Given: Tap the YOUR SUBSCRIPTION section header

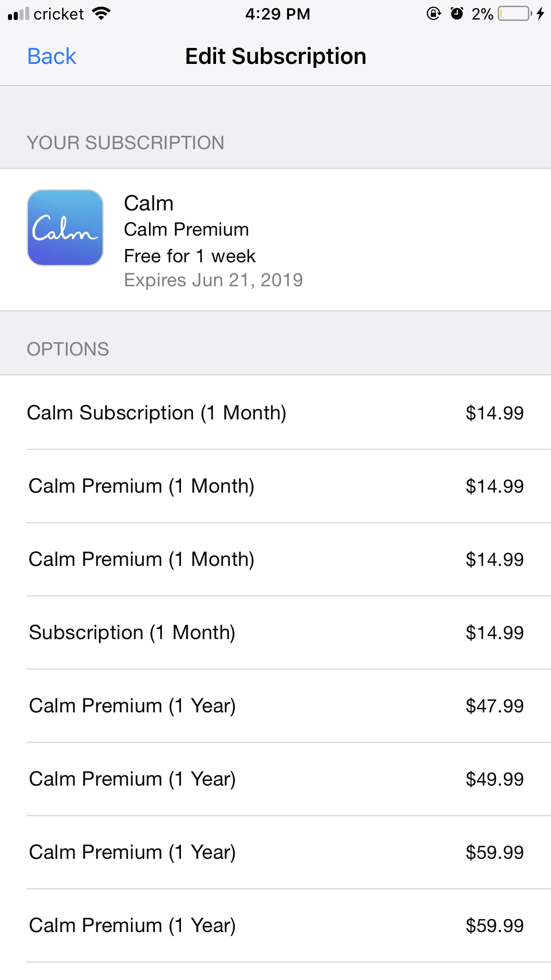Looking at the screenshot, I should point(126,143).
